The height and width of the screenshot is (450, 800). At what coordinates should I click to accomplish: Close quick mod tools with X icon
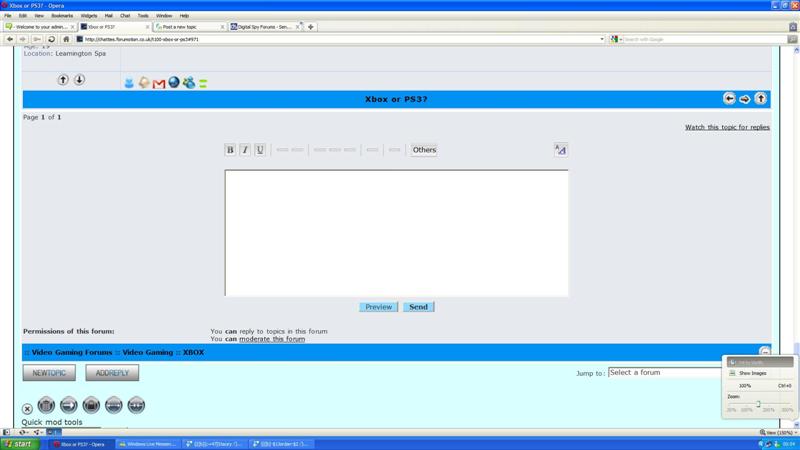coord(27,409)
